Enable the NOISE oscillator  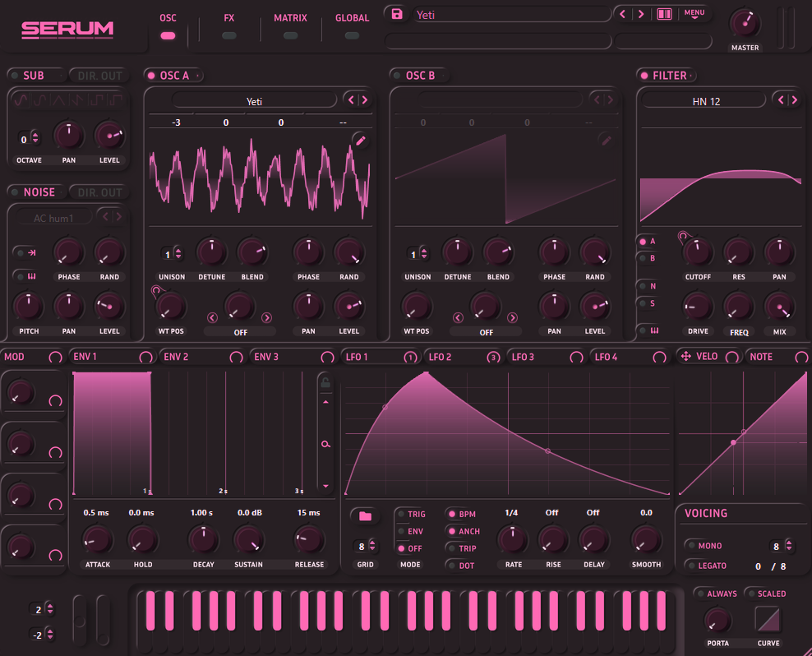click(x=15, y=192)
